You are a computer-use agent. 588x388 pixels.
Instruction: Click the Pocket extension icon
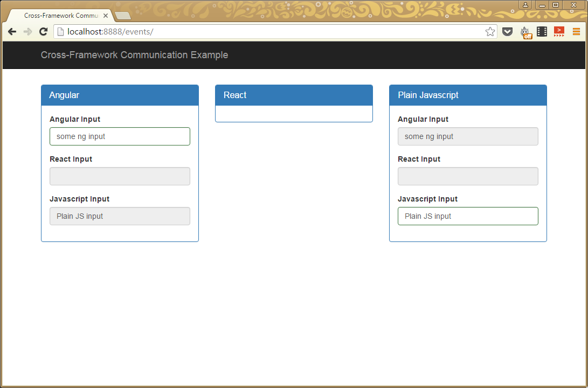(x=507, y=32)
